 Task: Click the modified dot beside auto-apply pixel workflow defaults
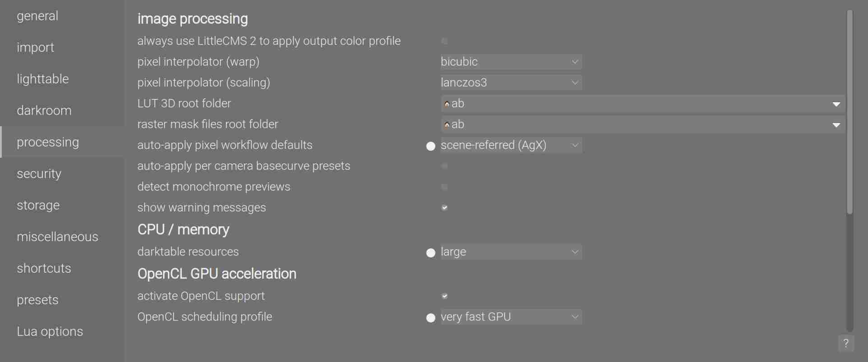pos(430,146)
